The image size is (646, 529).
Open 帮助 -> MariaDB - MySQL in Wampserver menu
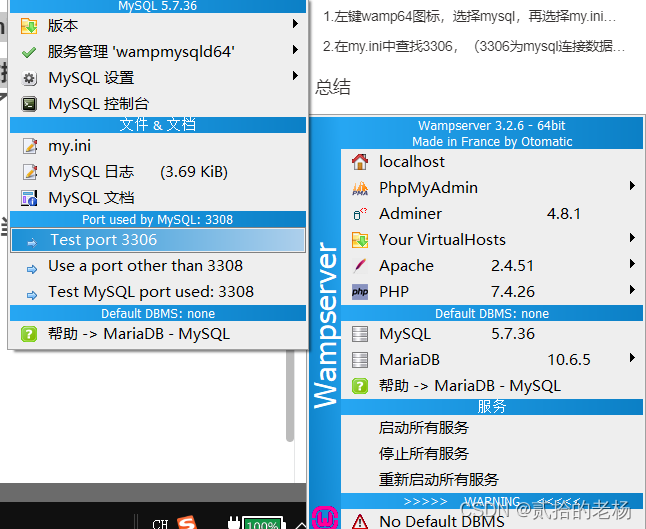[x=492, y=386]
